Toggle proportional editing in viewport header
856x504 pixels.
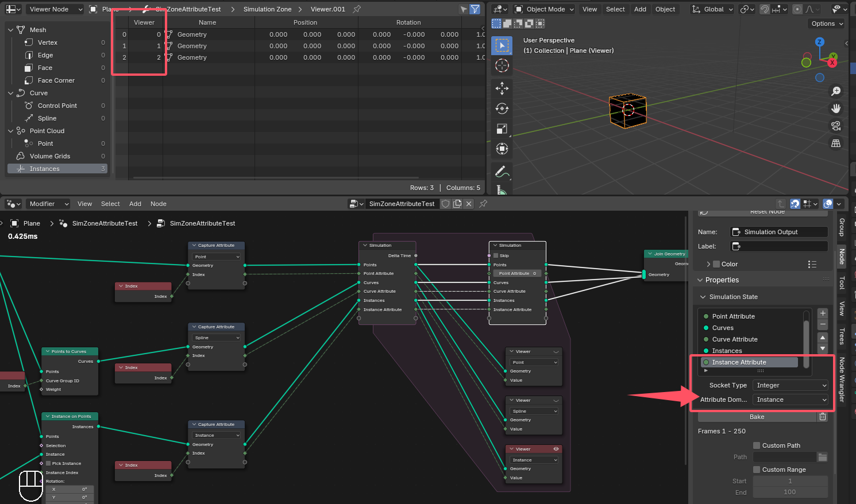coord(797,9)
